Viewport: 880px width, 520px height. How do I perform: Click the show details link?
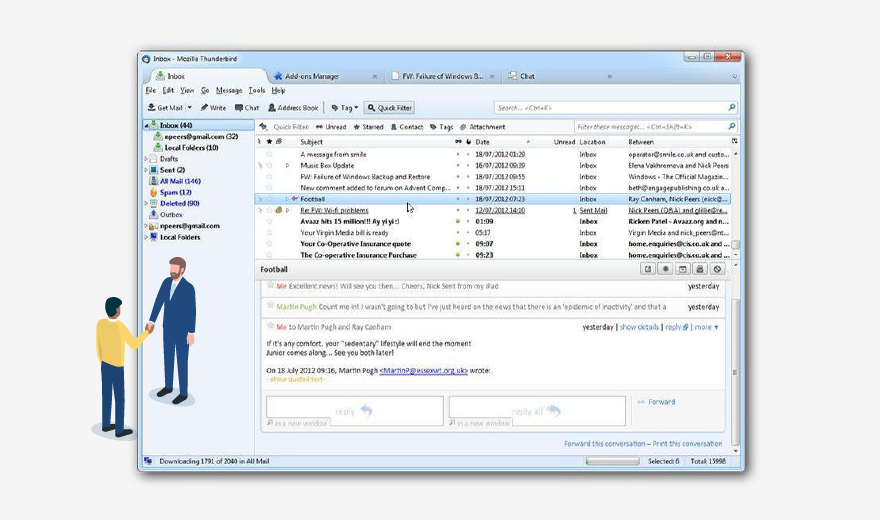click(639, 327)
